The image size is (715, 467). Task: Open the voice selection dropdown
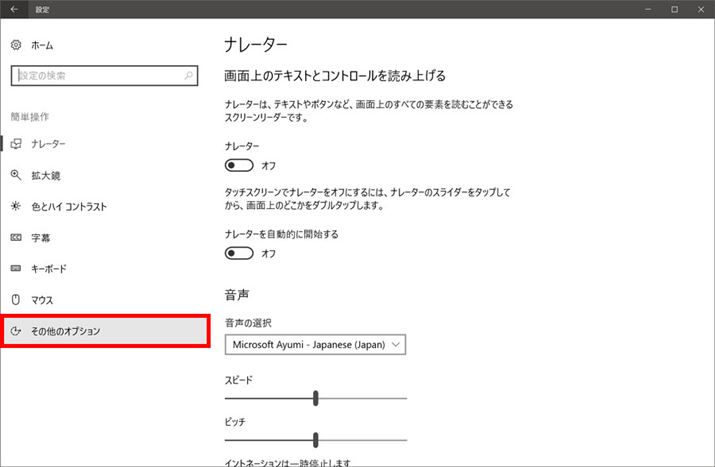[315, 345]
